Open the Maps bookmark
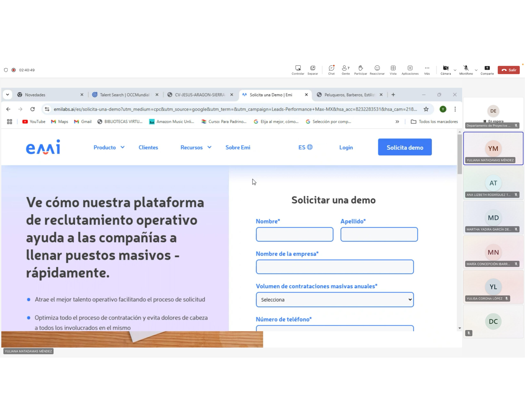Screen dimensions: 525x420 59,121
